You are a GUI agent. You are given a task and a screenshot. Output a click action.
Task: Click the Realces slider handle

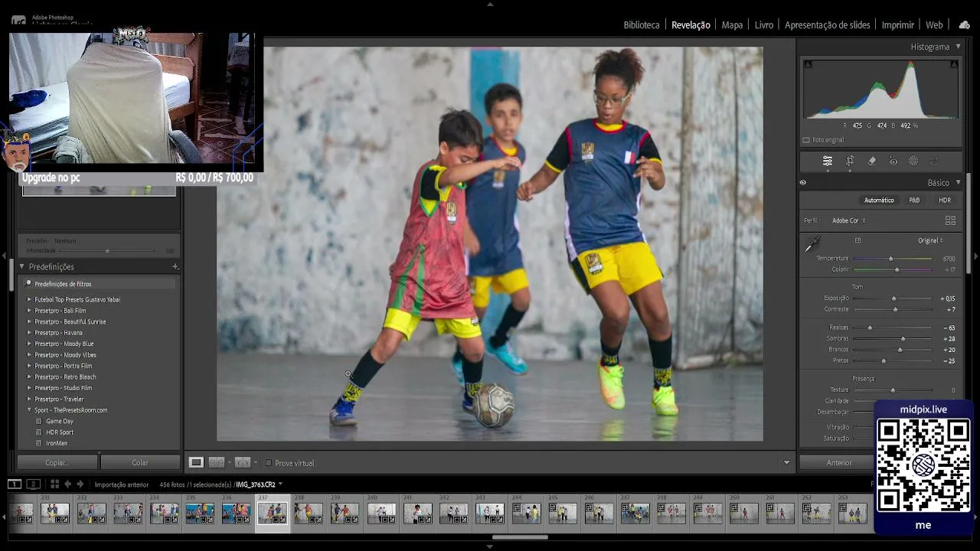point(870,328)
